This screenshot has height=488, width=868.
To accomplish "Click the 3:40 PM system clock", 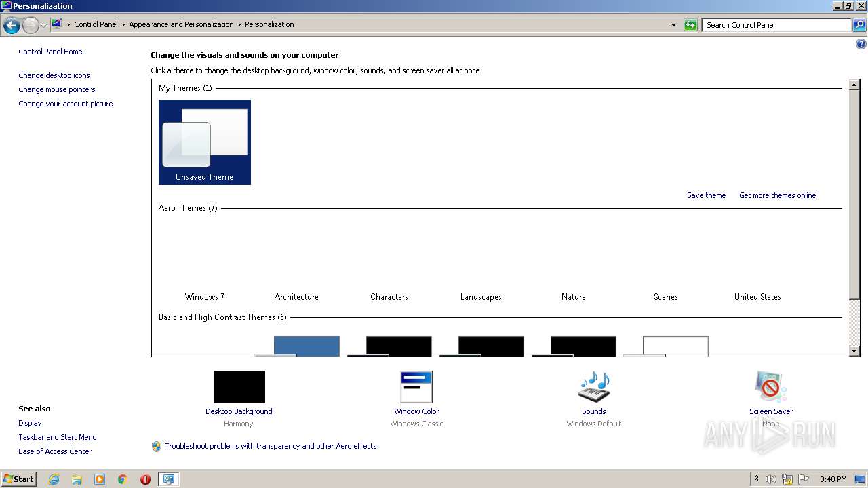I will (x=833, y=479).
